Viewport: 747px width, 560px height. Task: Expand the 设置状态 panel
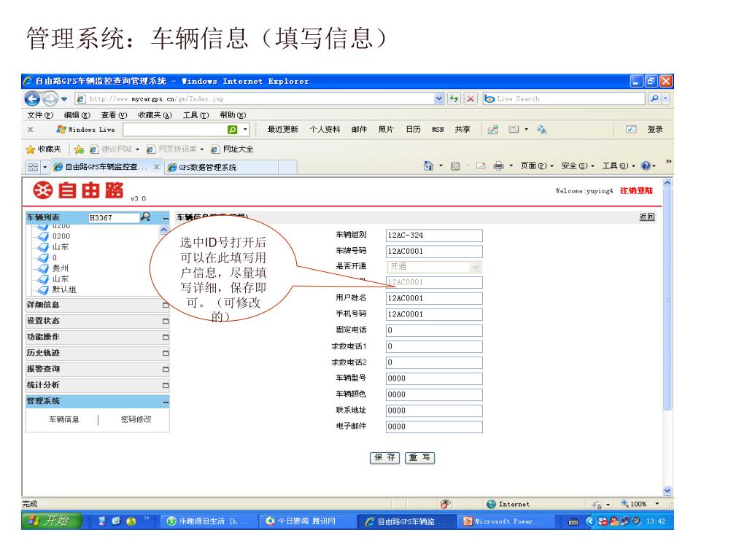(166, 321)
